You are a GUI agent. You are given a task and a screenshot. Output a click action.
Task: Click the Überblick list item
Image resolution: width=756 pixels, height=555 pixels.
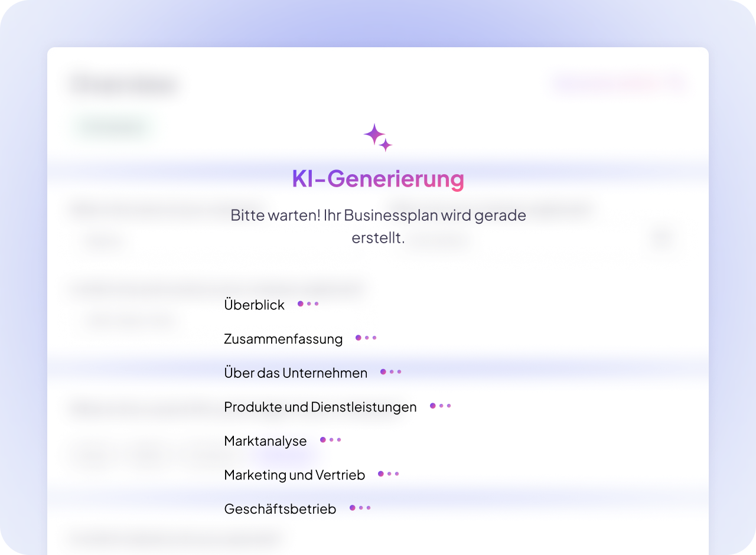point(255,305)
